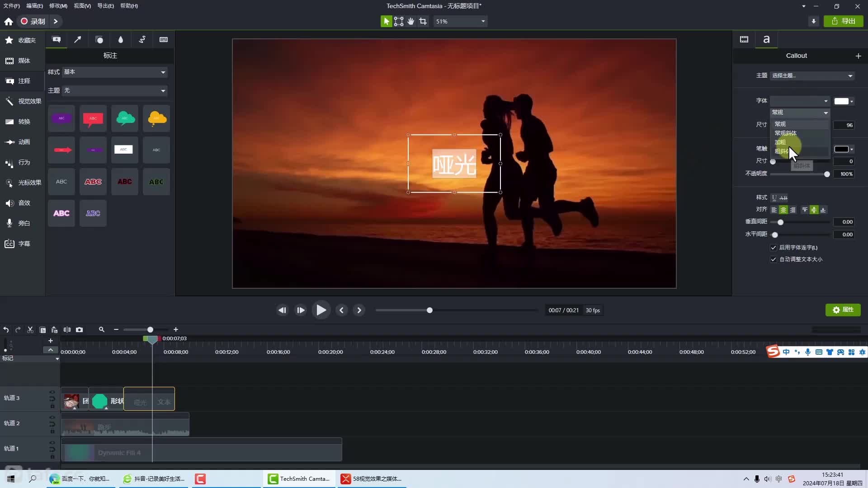Set vertical alignment to bottom
The height and width of the screenshot is (488, 868).
823,210
